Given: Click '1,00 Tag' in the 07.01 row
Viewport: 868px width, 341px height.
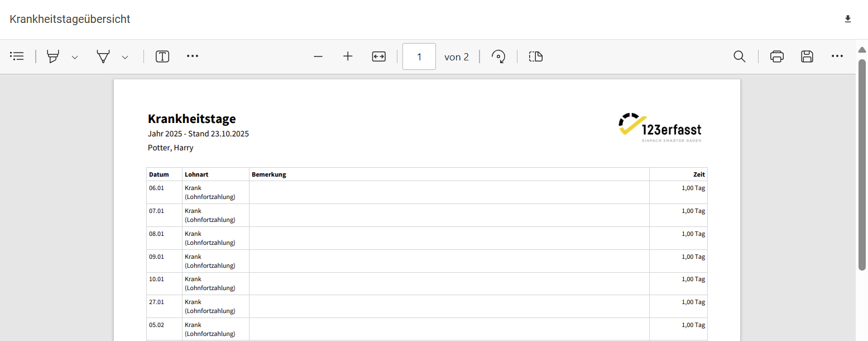Looking at the screenshot, I should click(693, 211).
